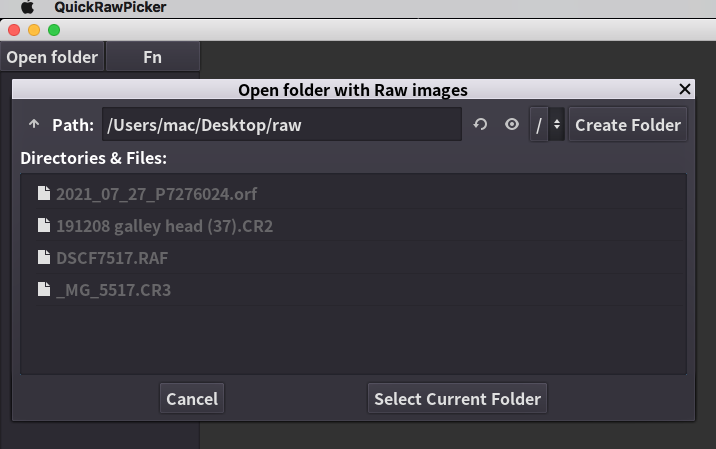The height and width of the screenshot is (449, 716).
Task: Select 191208 galley head (37).CR2 file
Action: pyautogui.click(x=164, y=226)
